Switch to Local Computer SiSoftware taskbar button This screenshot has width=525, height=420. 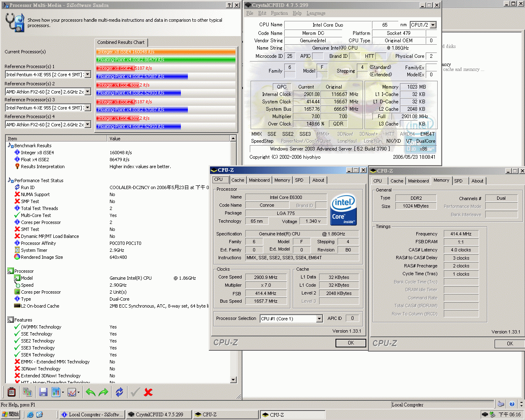tap(92, 415)
